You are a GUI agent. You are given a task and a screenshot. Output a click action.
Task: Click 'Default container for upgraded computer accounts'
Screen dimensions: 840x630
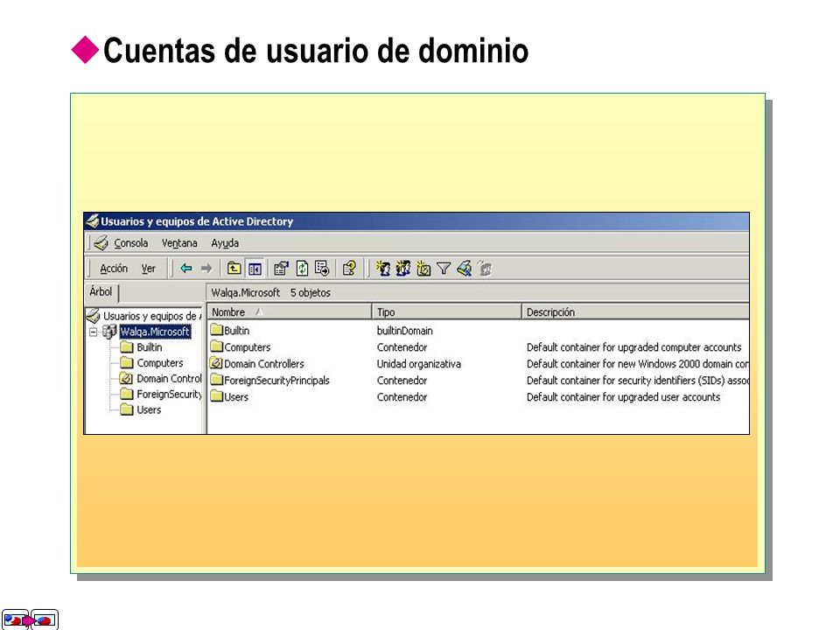coord(633,347)
